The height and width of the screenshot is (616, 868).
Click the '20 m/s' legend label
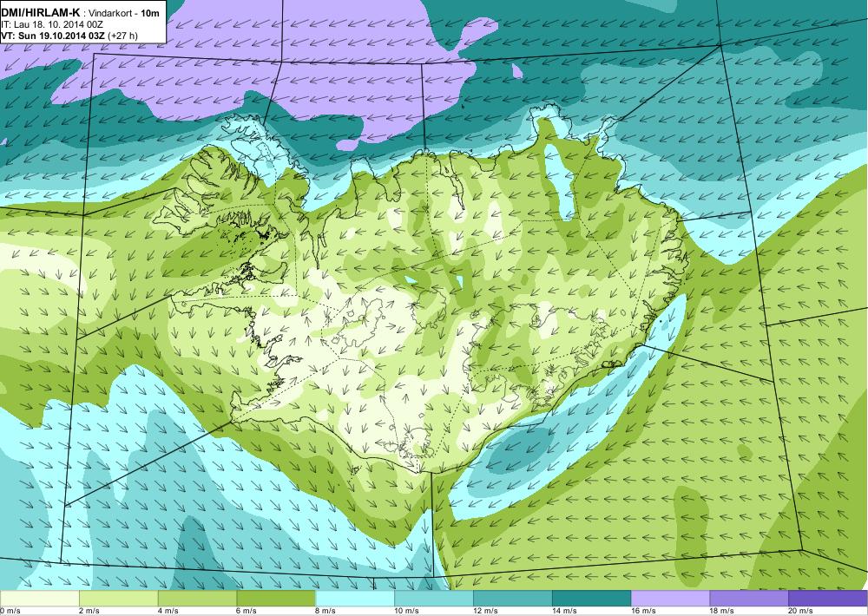pos(800,611)
